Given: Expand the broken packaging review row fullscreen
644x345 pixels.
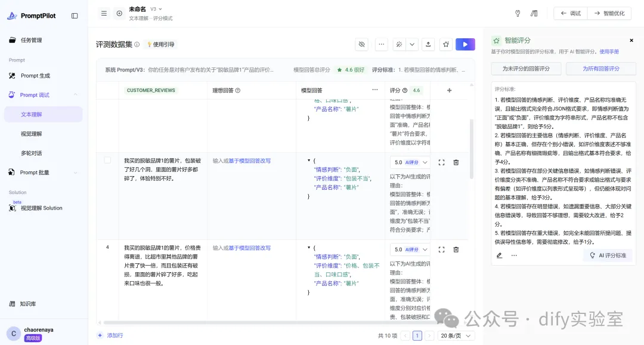Looking at the screenshot, I should click(x=442, y=162).
